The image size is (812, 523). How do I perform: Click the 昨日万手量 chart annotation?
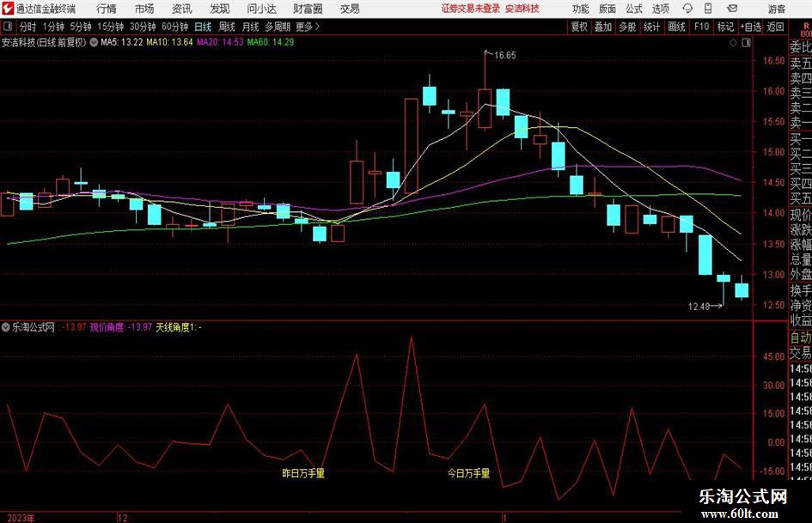tap(303, 473)
